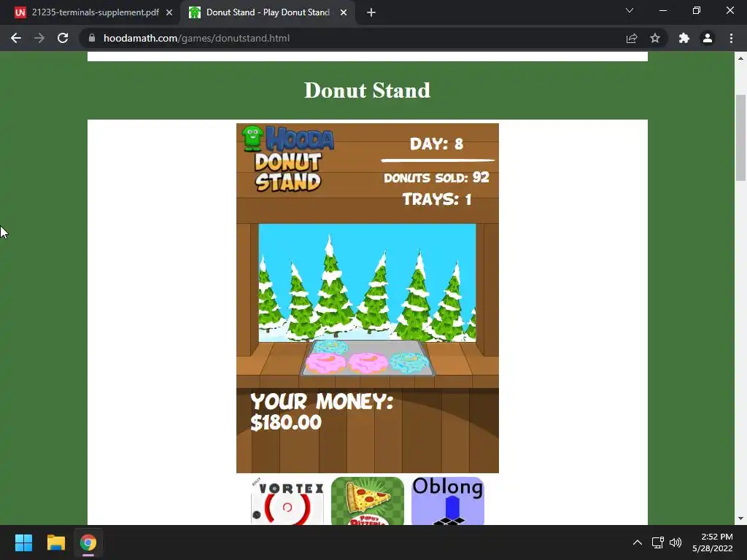747x560 pixels.
Task: Click the middle pink frosted donut
Action: pos(368,363)
